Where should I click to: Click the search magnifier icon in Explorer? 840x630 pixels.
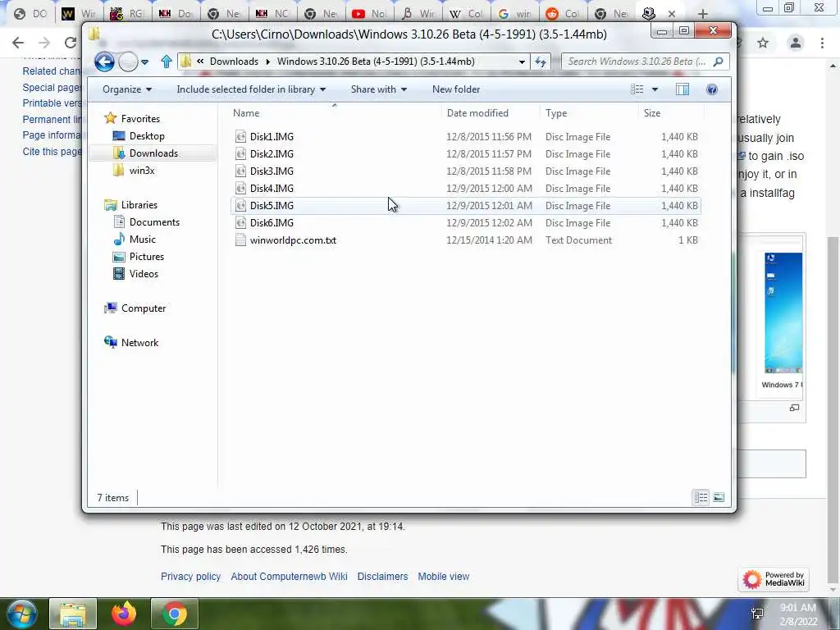(719, 62)
